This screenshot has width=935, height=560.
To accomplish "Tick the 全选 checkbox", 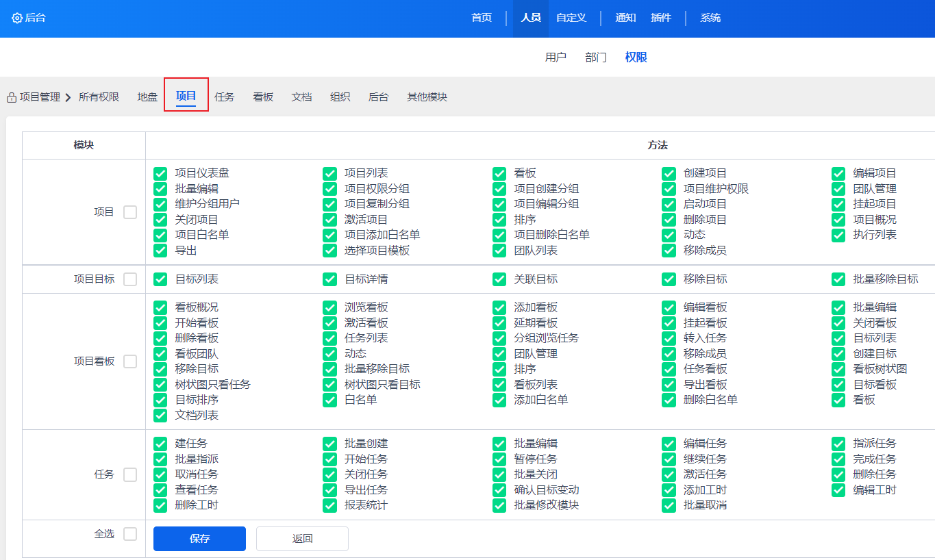I will click(130, 534).
